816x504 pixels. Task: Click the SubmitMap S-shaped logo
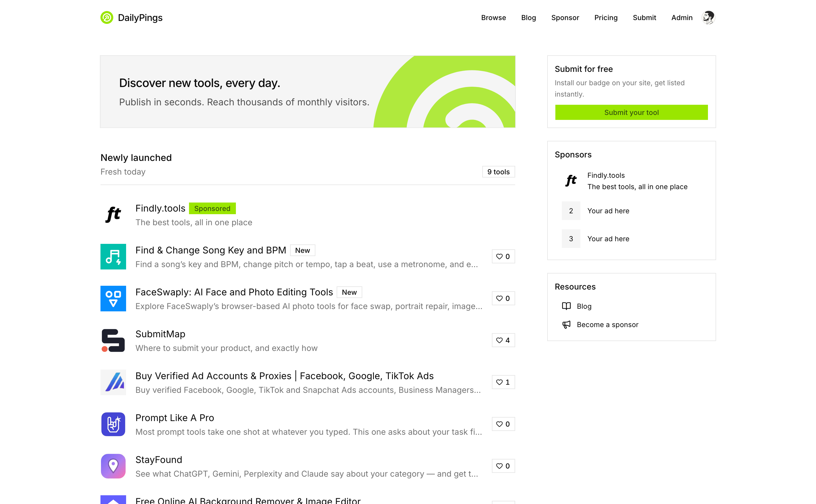[113, 340]
